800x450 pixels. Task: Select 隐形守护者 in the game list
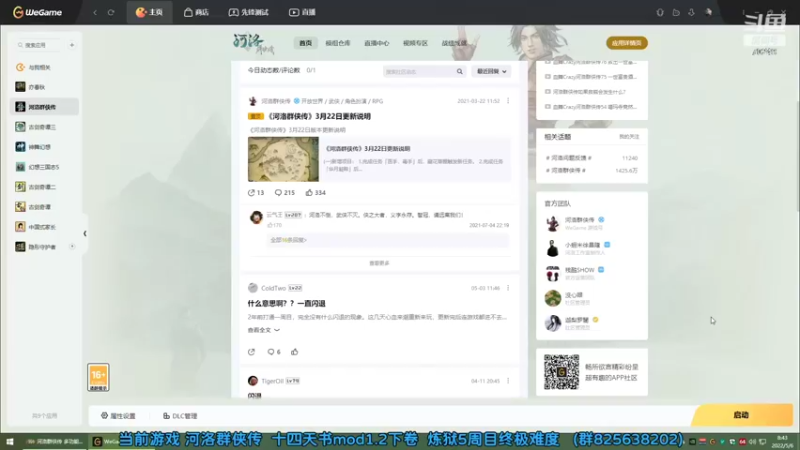pyautogui.click(x=40, y=247)
